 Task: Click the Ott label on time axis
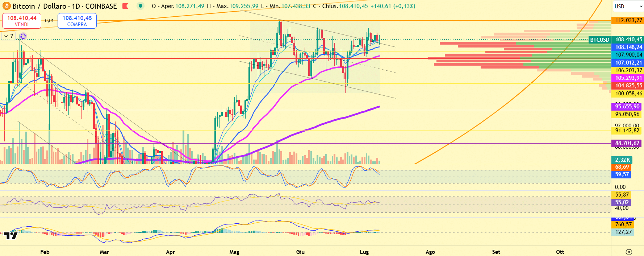tap(560, 252)
